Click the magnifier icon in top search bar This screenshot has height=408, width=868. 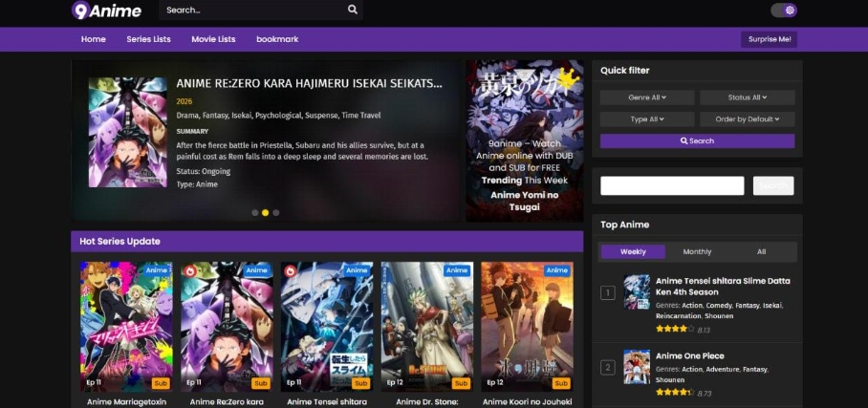coord(353,10)
